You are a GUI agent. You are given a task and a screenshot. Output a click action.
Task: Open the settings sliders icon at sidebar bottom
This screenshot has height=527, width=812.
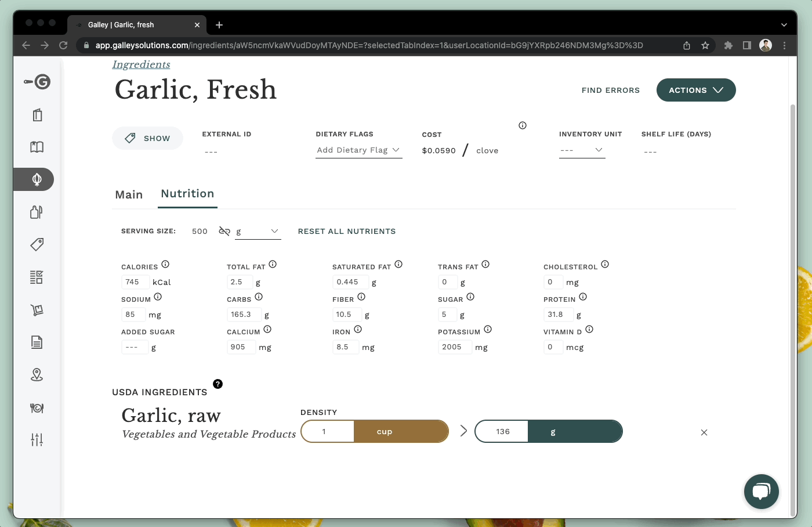click(x=37, y=439)
